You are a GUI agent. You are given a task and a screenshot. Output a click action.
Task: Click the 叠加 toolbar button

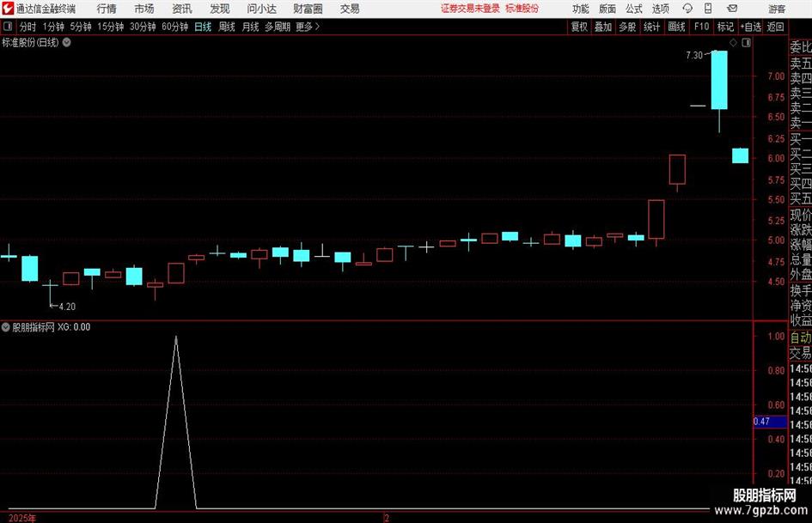coord(603,27)
